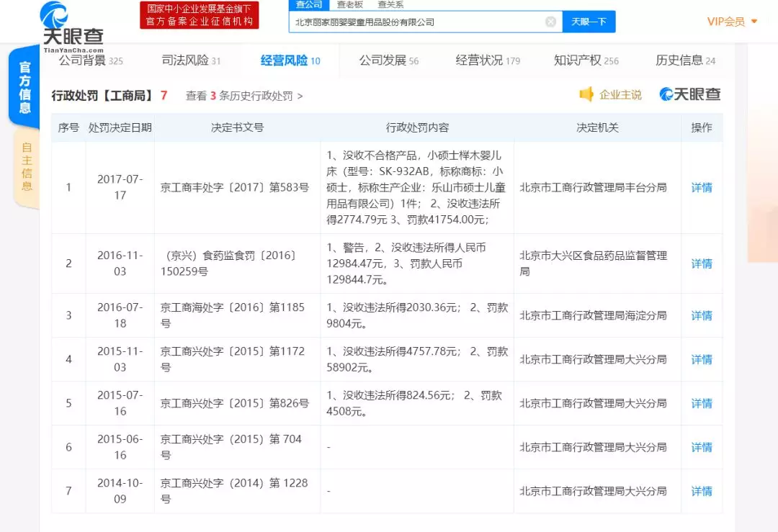Click authority 北京市工商行政管理局海淀分局
This screenshot has height=532, width=778.
[x=593, y=315]
